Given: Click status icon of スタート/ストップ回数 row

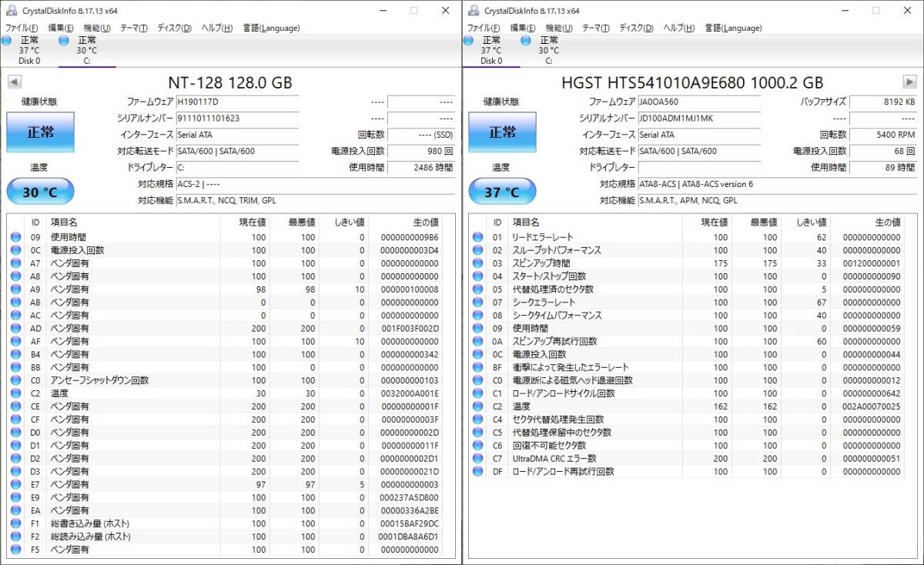Looking at the screenshot, I should 477,276.
